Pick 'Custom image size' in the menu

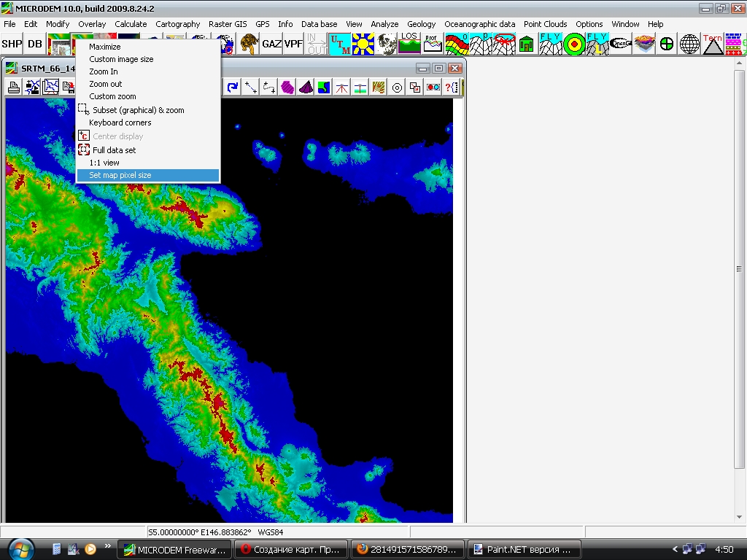pos(121,59)
